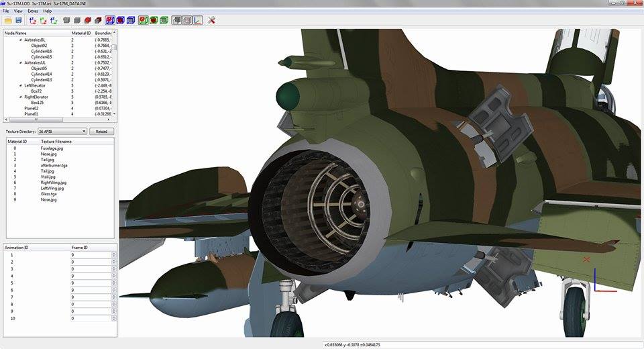The image size is (644, 349).
Task: Open settings via the crossed tools icon
Action: tap(211, 20)
